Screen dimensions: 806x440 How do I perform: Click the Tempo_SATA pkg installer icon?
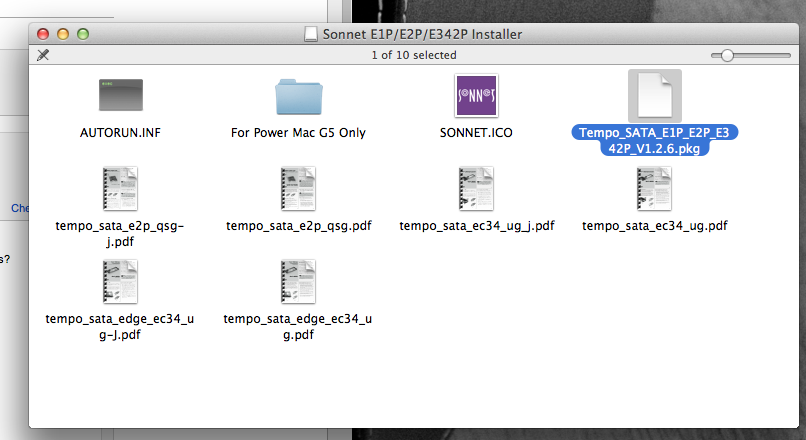(x=655, y=96)
